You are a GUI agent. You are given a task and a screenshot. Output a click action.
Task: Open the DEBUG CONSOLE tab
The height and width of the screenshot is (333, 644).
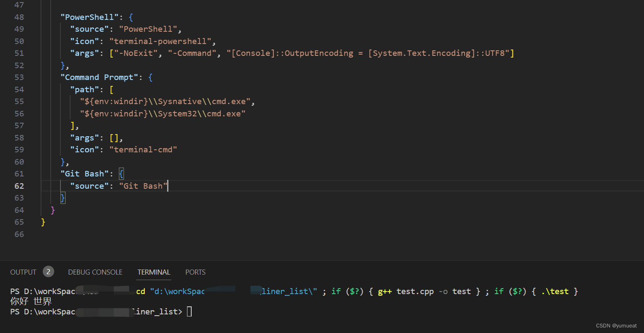click(x=95, y=272)
